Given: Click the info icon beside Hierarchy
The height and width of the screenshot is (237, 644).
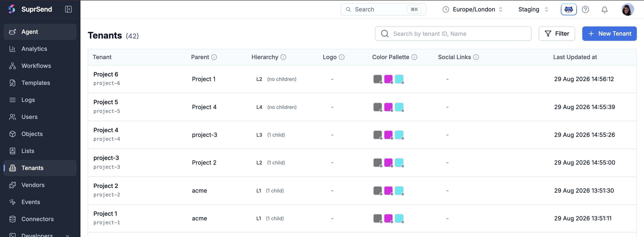Looking at the screenshot, I should pos(283,57).
